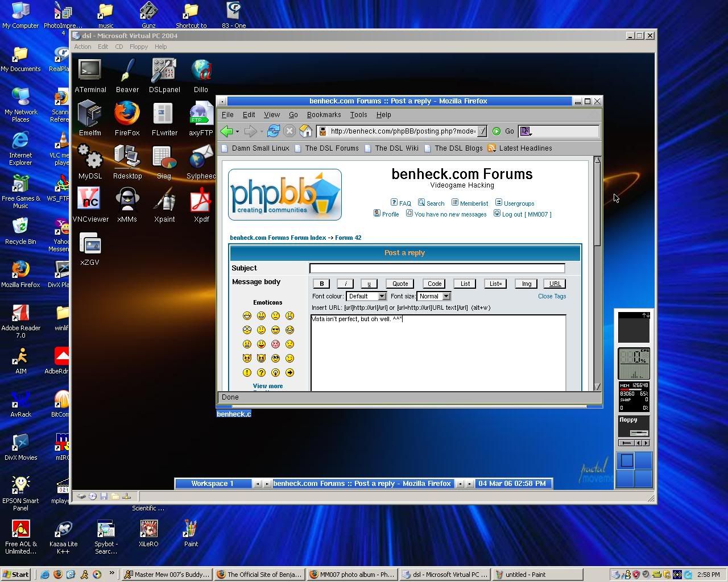The height and width of the screenshot is (582, 728).
Task: Click the Firefox back arrow button
Action: [x=227, y=131]
